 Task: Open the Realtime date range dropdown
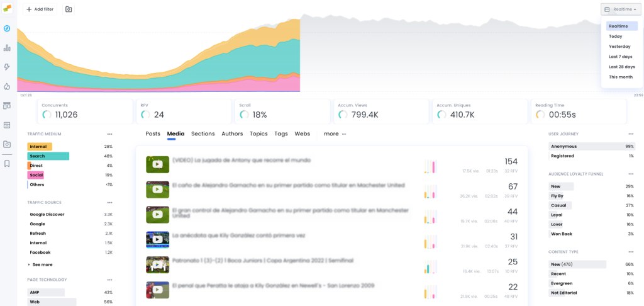click(x=621, y=9)
